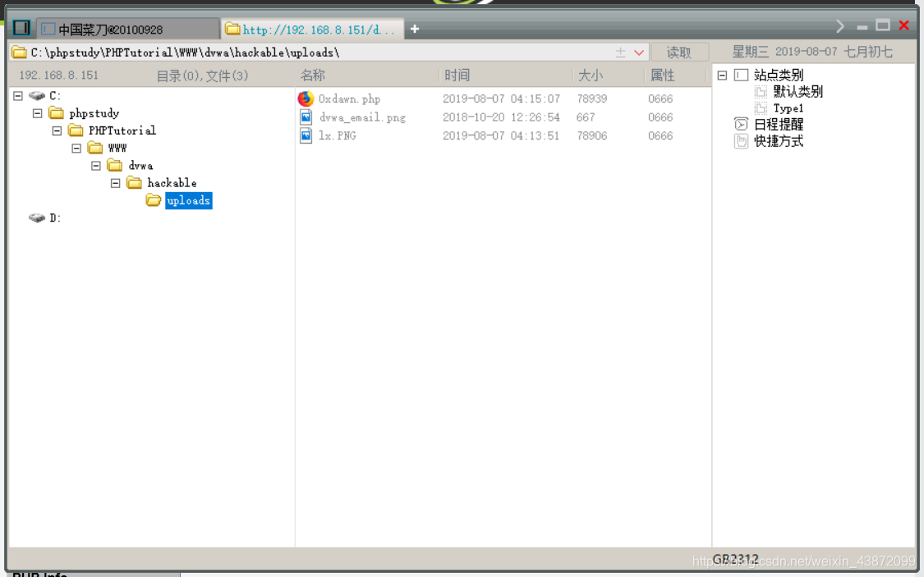Sort files by the 属性 column header
924x577 pixels.
pyautogui.click(x=662, y=76)
